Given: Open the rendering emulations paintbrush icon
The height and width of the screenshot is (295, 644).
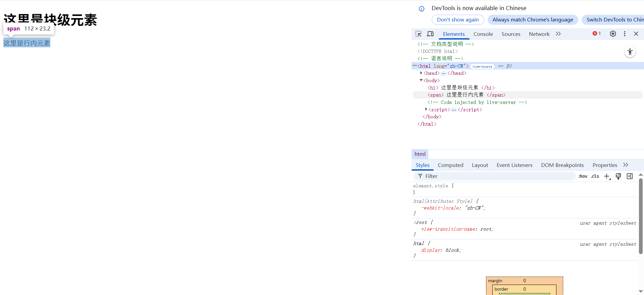Looking at the screenshot, I should [619, 176].
